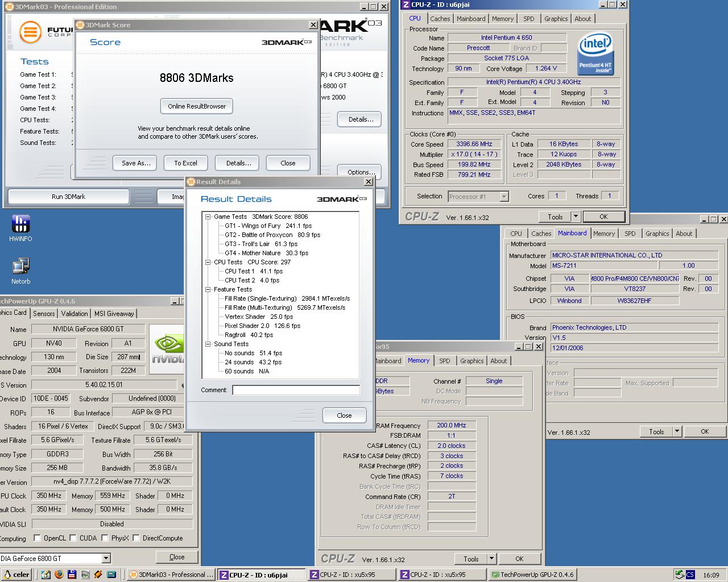Screen dimensions: 728x582
Task: Click Save As in 3DMark Score dialog
Action: (136, 163)
